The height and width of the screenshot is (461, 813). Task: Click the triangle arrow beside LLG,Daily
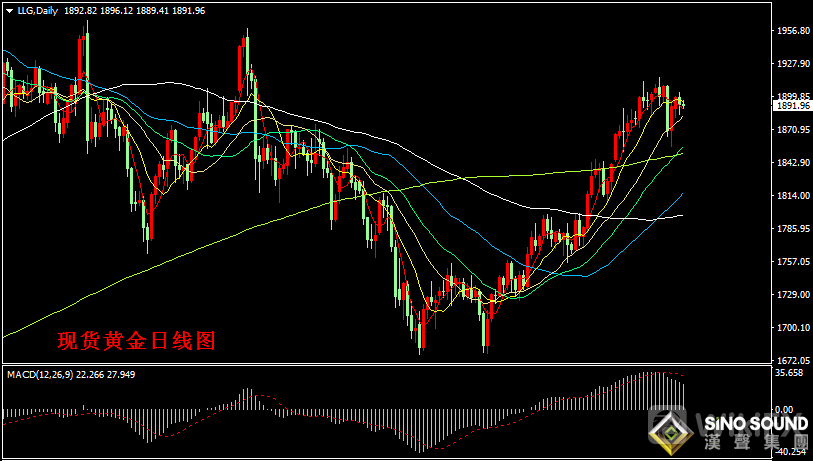click(x=9, y=11)
